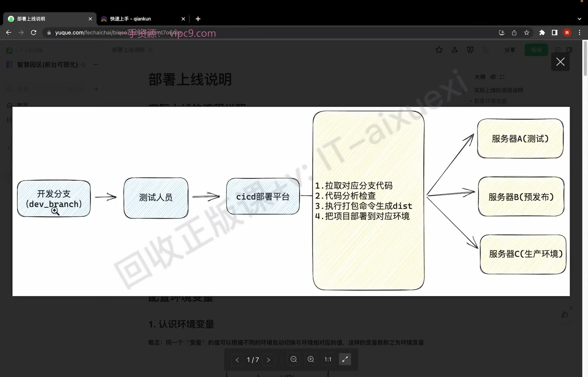The width and height of the screenshot is (588, 377).
Task: Start document presentation mode
Action: [470, 50]
